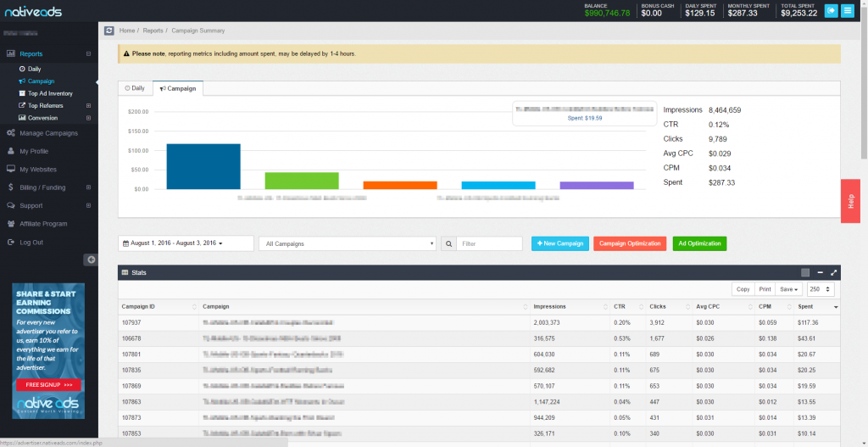
Task: Click the Billing dollar sign icon
Action: click(10, 187)
